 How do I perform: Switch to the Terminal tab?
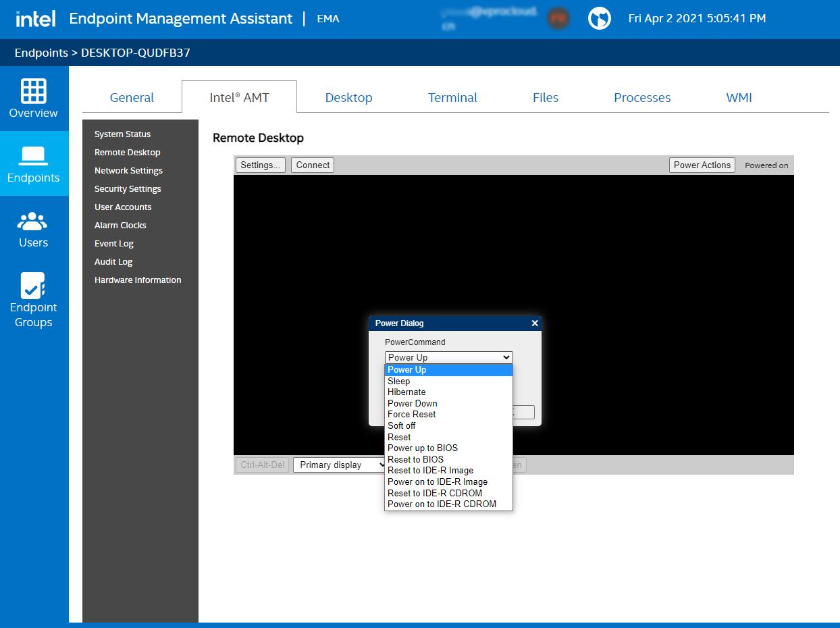[x=452, y=97]
